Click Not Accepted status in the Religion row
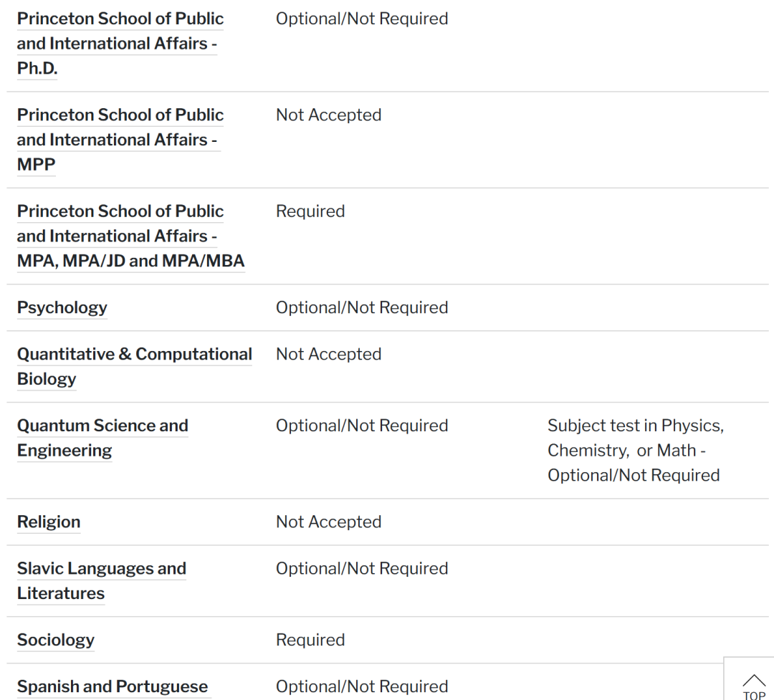This screenshot has height=700, width=774. (x=328, y=522)
